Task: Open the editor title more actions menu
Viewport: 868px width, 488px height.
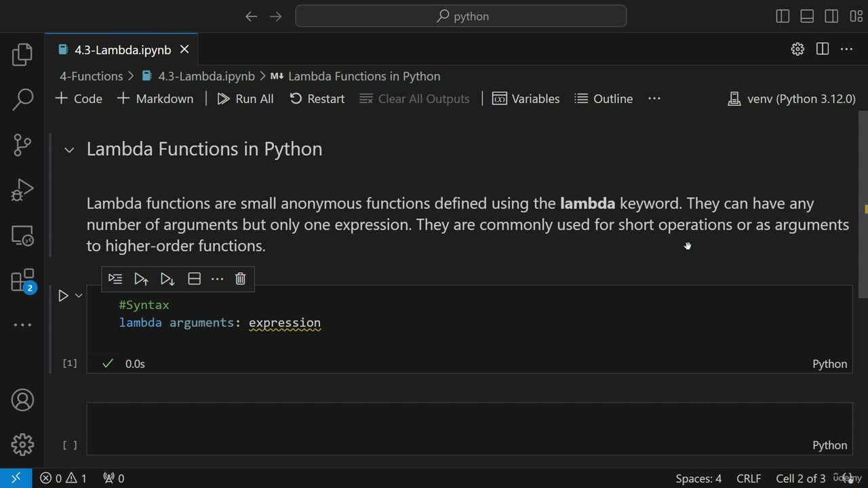Action: point(846,49)
